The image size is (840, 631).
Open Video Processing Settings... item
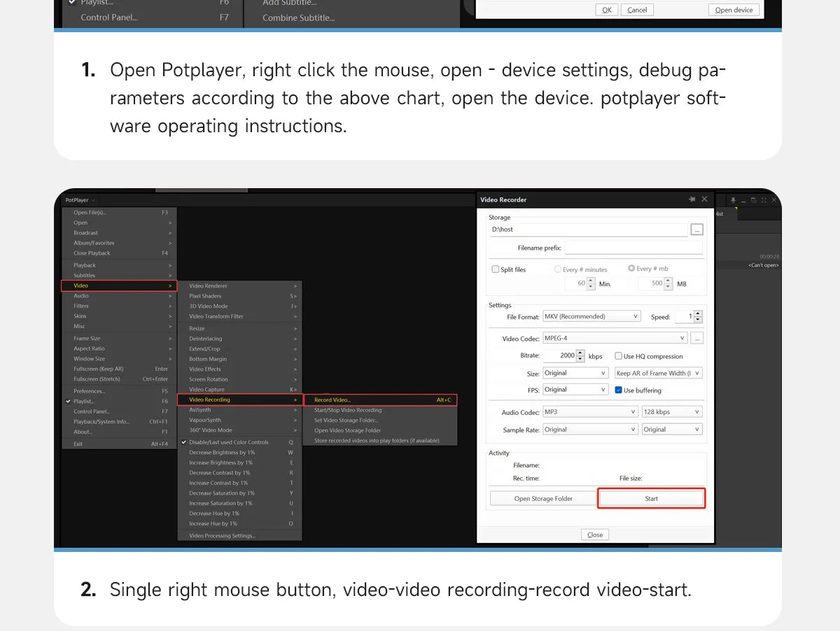239,536
